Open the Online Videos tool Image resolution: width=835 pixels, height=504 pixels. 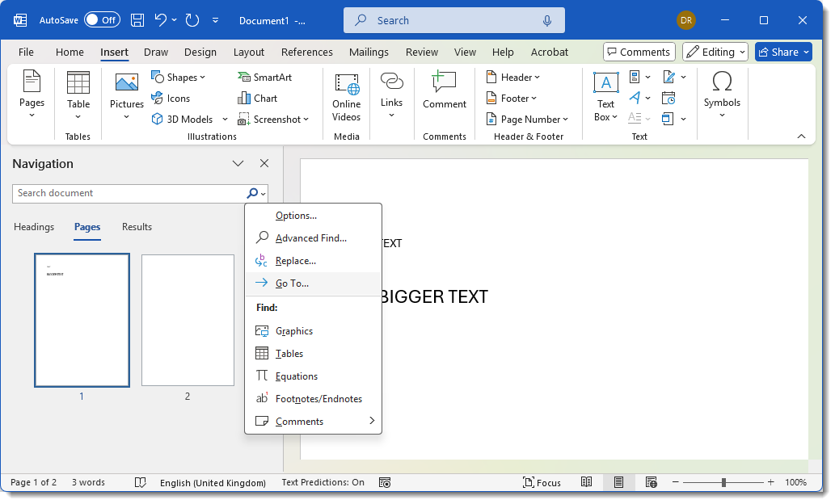tap(346, 97)
